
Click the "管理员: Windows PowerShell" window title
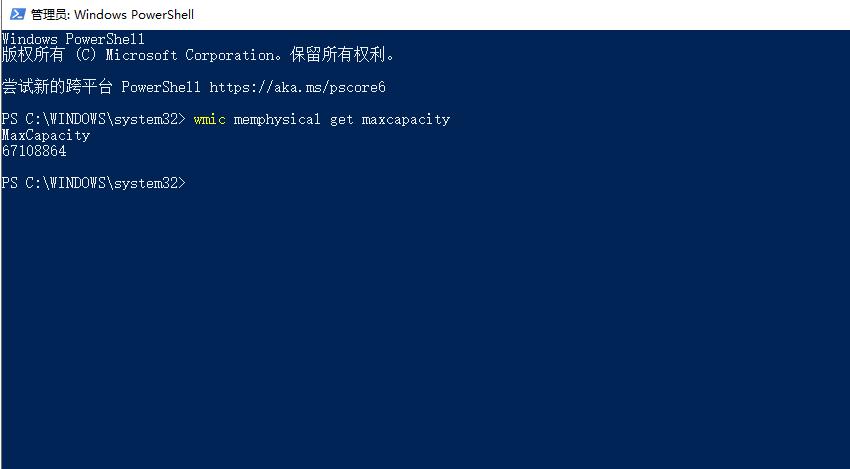(112, 15)
